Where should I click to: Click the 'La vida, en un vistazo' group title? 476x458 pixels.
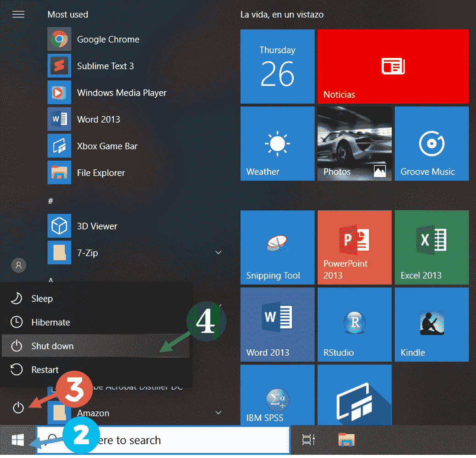tap(282, 15)
